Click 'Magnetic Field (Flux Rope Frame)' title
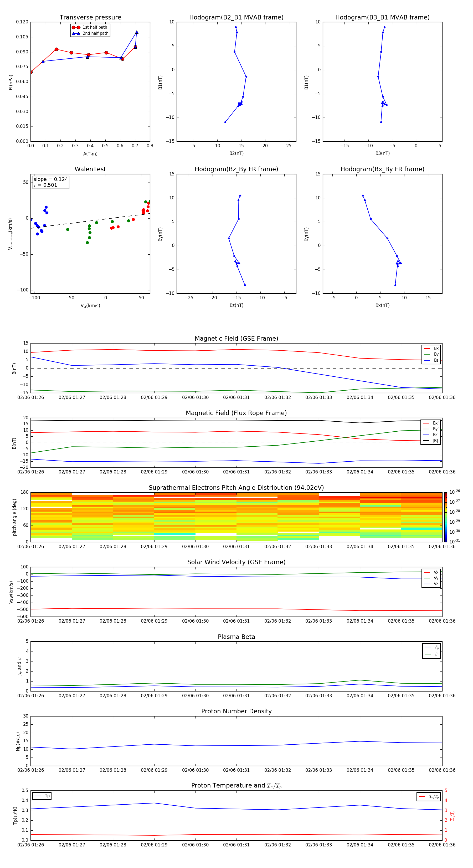The width and height of the screenshot is (473, 868). point(236,413)
